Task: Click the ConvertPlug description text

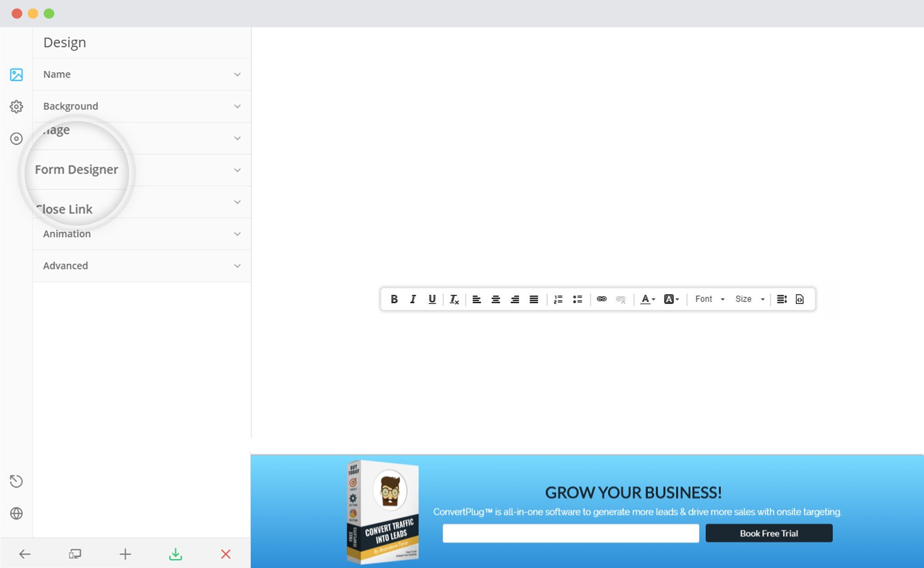Action: click(x=637, y=512)
